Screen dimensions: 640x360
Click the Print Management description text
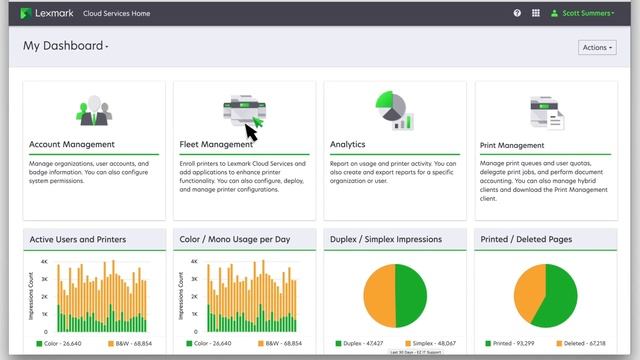pos(544,181)
